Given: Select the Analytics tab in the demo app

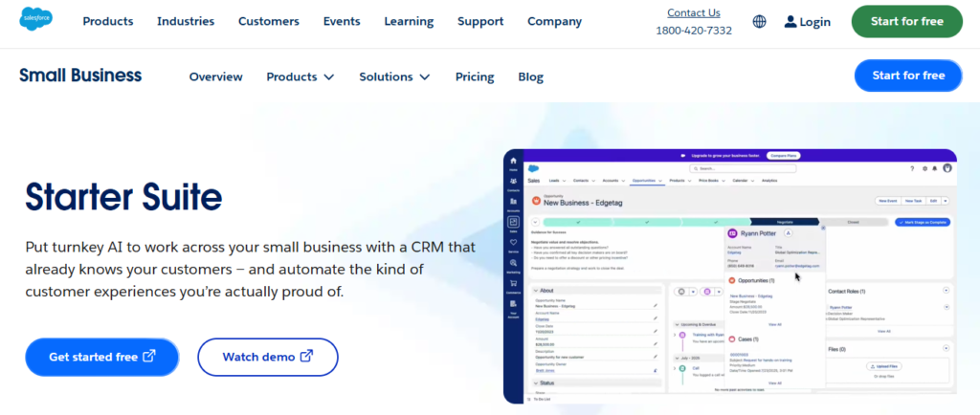Looking at the screenshot, I should click(769, 181).
